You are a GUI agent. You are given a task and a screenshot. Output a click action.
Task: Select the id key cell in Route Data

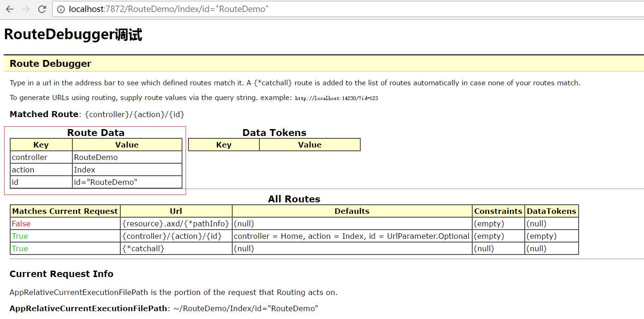click(41, 182)
